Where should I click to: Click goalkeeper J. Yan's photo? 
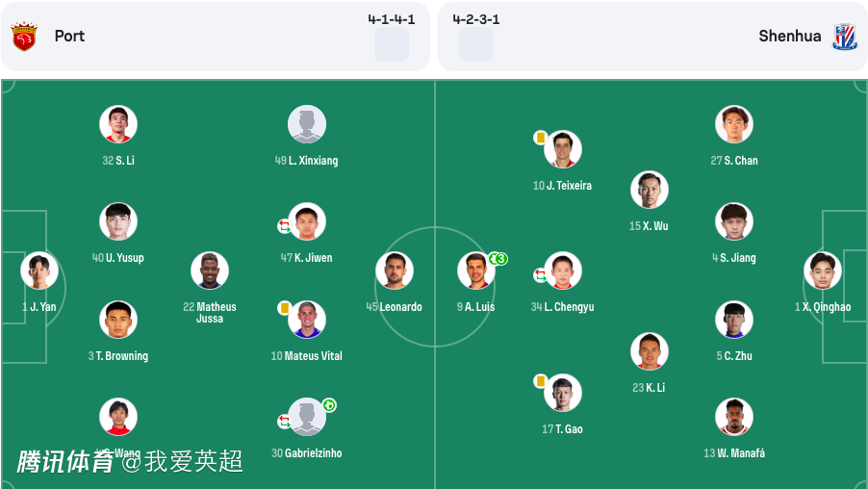pos(39,270)
